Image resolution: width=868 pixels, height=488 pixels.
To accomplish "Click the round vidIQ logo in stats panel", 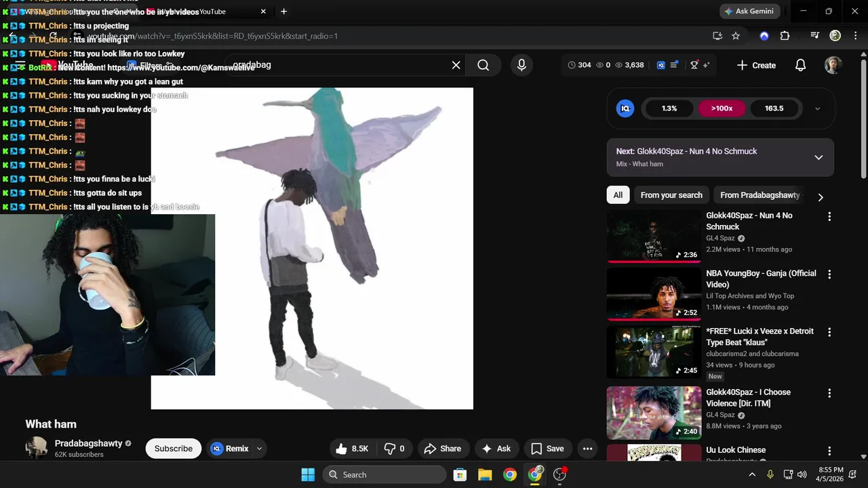I will (625, 108).
